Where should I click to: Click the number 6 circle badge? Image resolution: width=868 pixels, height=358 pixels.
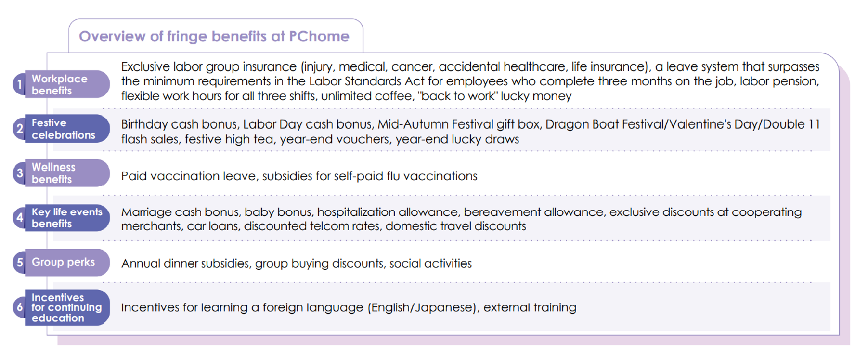19,307
